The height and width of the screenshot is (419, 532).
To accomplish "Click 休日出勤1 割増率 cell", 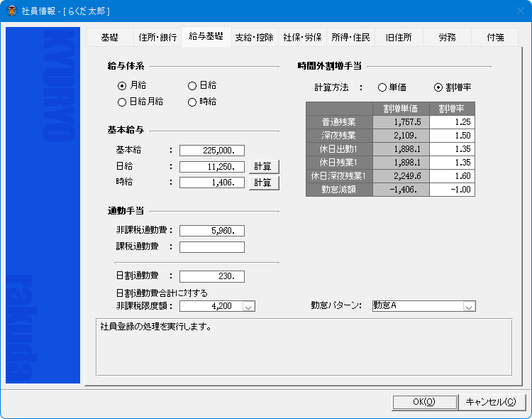I will (x=452, y=149).
